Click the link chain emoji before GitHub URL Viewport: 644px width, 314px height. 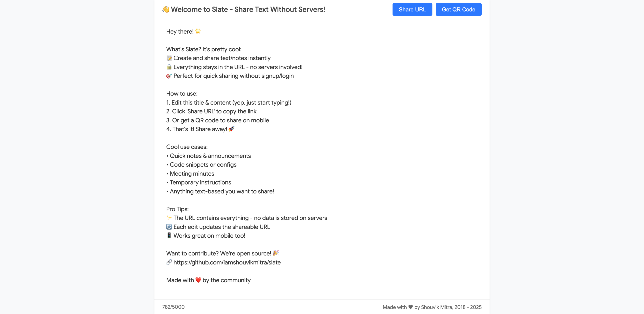click(169, 262)
